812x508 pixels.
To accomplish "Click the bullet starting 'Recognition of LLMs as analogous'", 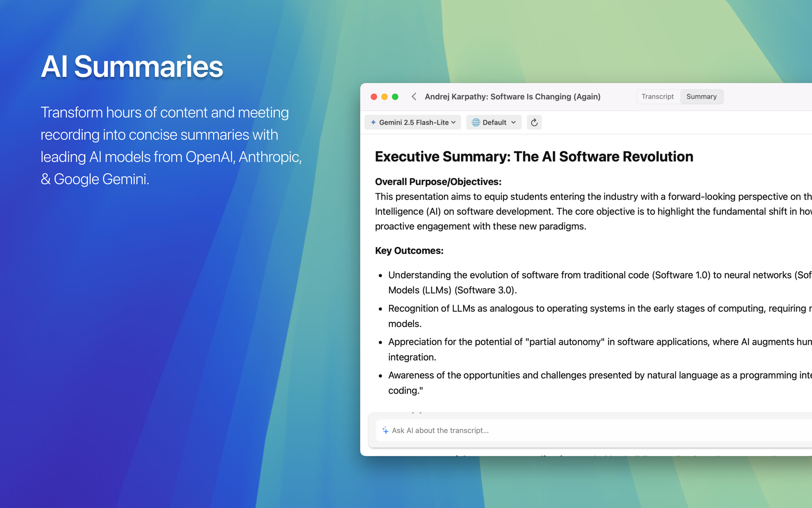I will coord(600,316).
